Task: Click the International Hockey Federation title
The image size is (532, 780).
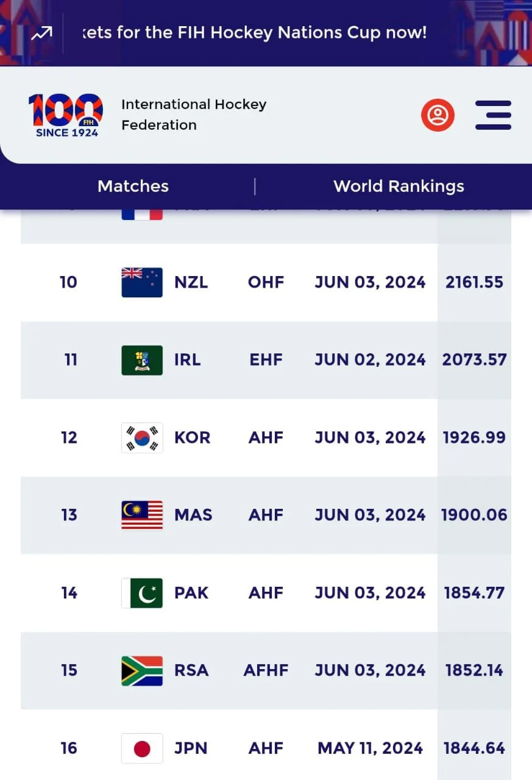Action: click(x=194, y=115)
